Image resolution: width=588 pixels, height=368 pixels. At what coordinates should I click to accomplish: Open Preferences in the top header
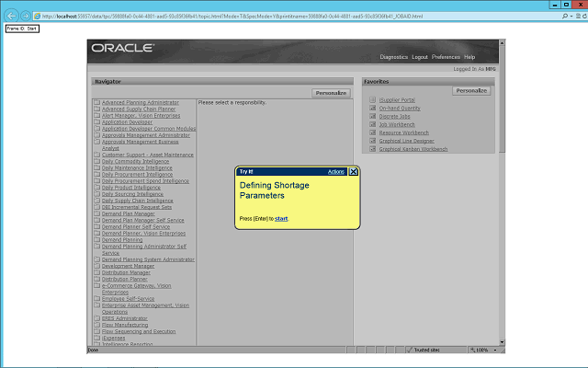coord(446,57)
